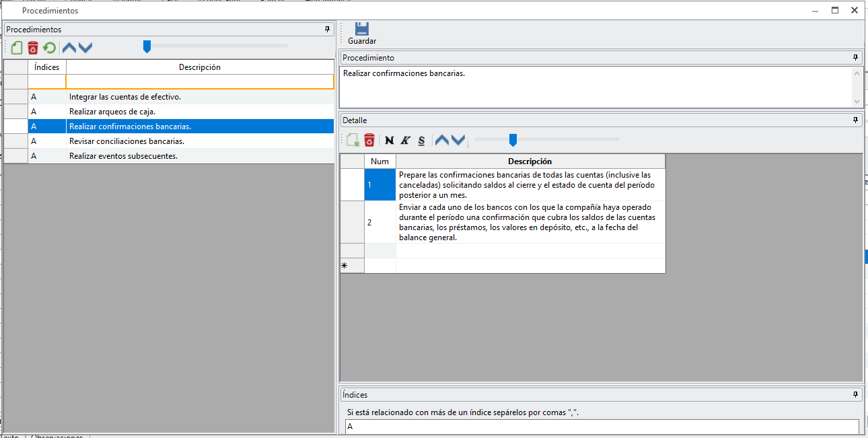Delete procedure using red trash icon in Procedimientos

click(x=33, y=48)
